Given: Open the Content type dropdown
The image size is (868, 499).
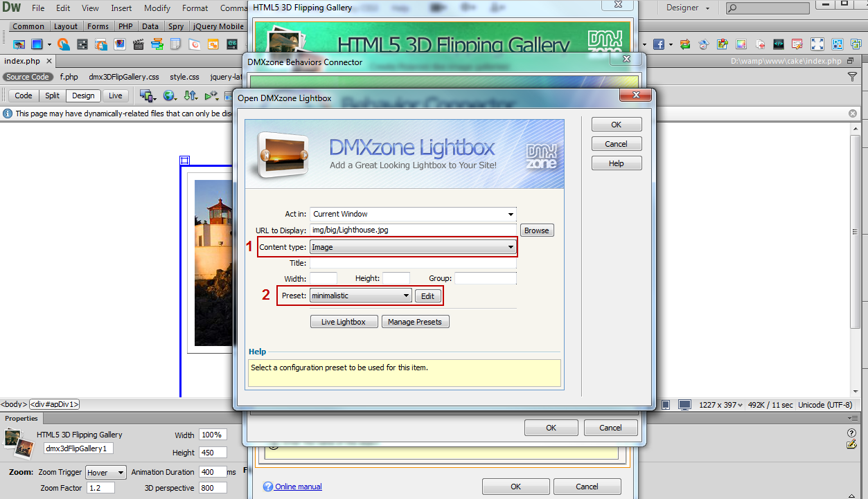Looking at the screenshot, I should click(413, 247).
